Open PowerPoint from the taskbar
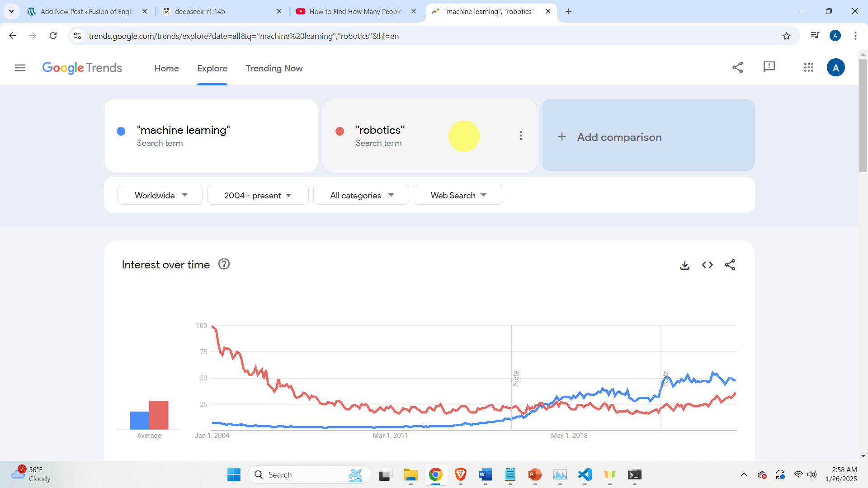 535,474
